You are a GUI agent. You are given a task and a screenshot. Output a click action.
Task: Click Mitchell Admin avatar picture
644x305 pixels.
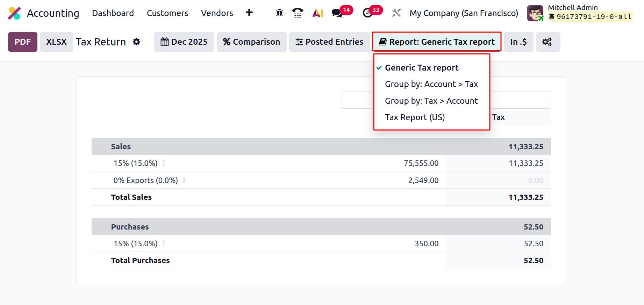tap(535, 13)
